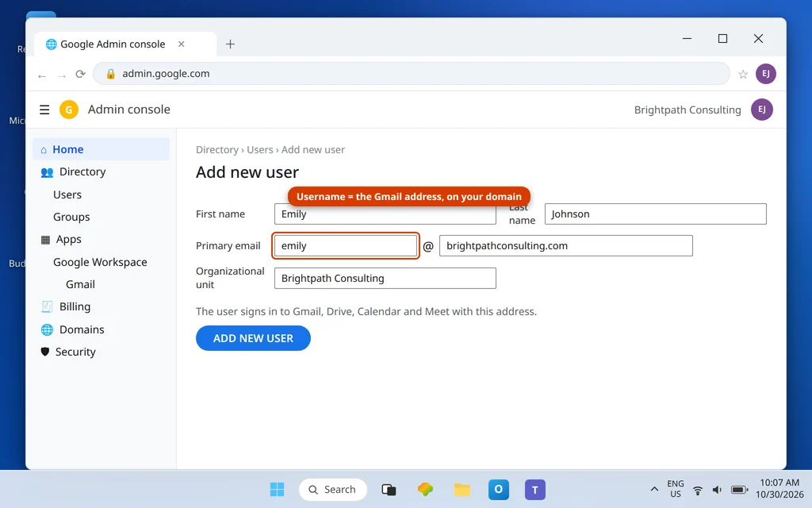This screenshot has height=508, width=812.
Task: Open the EJ browser profile icon
Action: pos(765,74)
